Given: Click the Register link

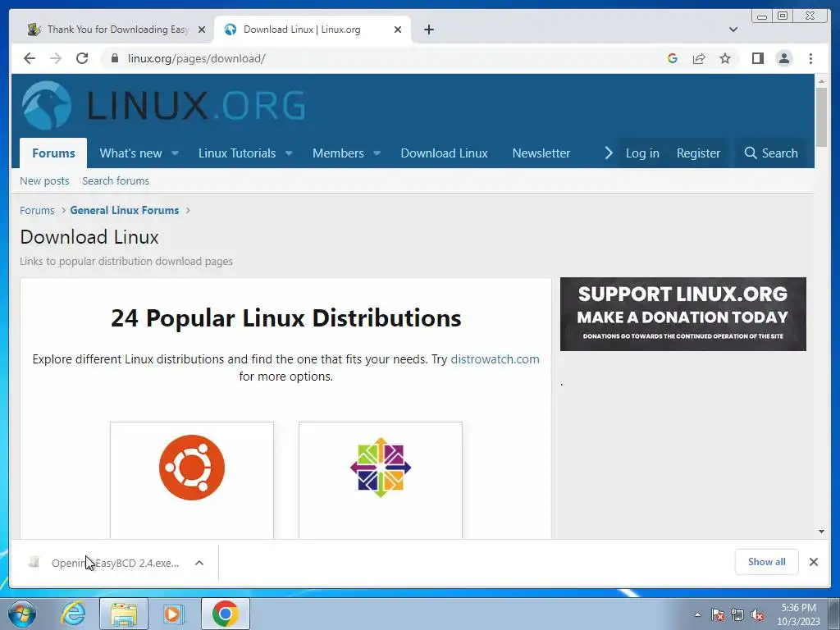Looking at the screenshot, I should [698, 153].
